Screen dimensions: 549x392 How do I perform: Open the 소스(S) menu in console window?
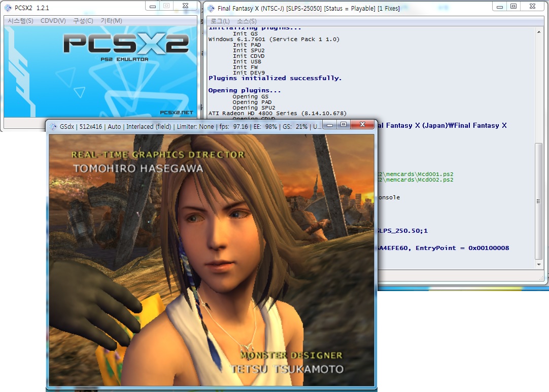pyautogui.click(x=247, y=21)
